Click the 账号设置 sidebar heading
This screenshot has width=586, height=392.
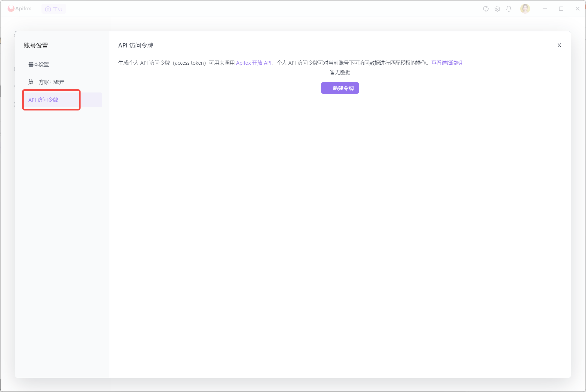coord(36,46)
